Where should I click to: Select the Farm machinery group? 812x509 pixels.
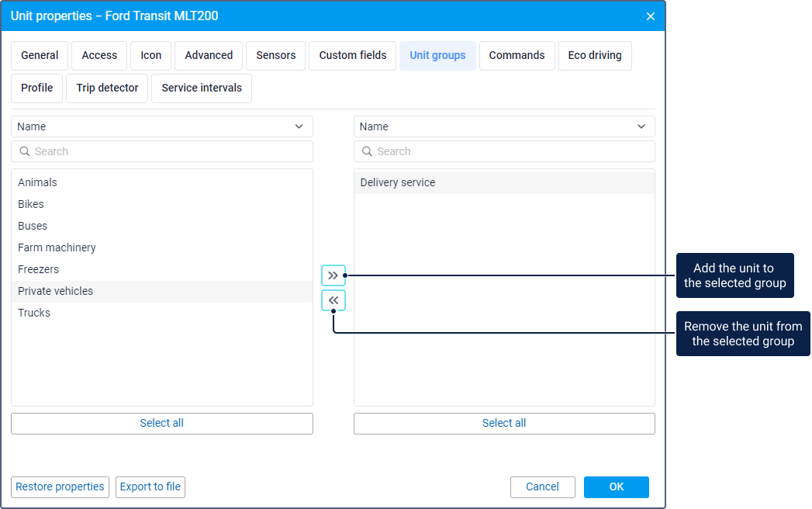click(57, 248)
